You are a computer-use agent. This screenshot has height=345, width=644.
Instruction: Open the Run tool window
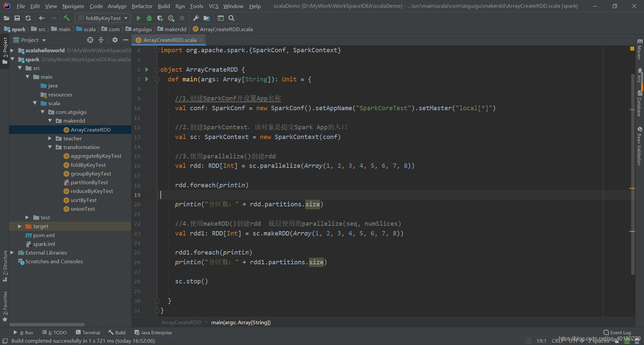point(23,333)
